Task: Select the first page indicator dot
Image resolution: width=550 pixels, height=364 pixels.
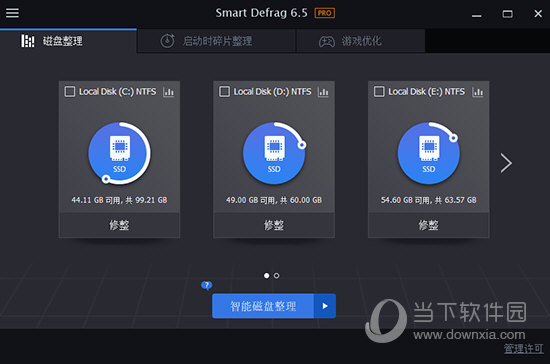Action: tap(267, 276)
